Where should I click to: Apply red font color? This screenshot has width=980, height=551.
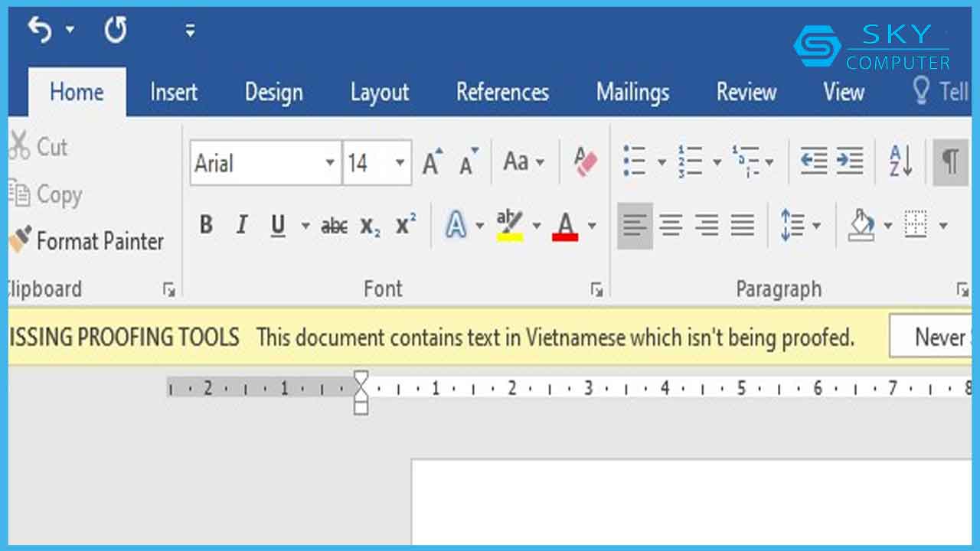(x=565, y=226)
